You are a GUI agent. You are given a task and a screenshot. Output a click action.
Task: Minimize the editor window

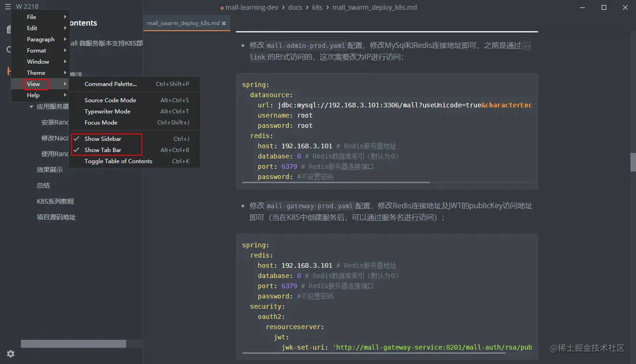[582, 7]
